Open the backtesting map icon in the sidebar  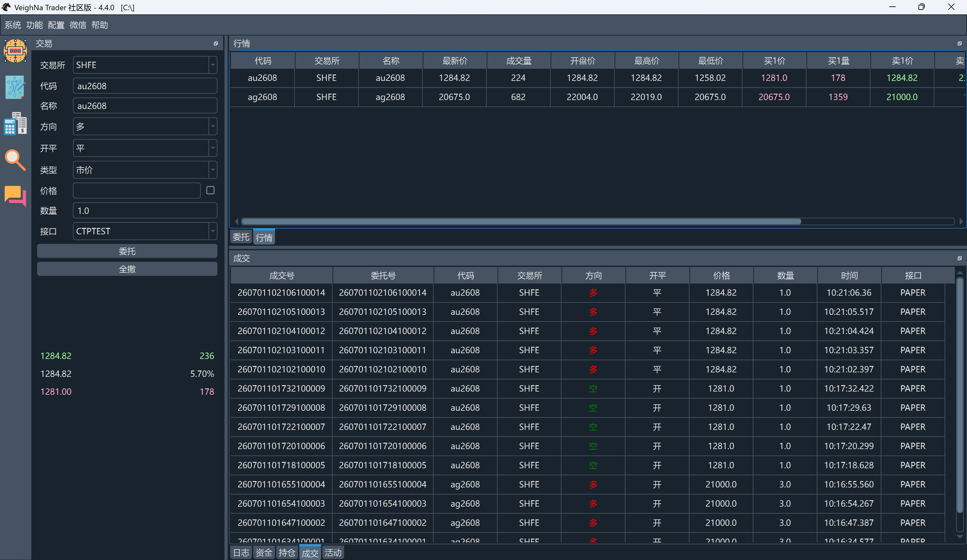coord(15,87)
